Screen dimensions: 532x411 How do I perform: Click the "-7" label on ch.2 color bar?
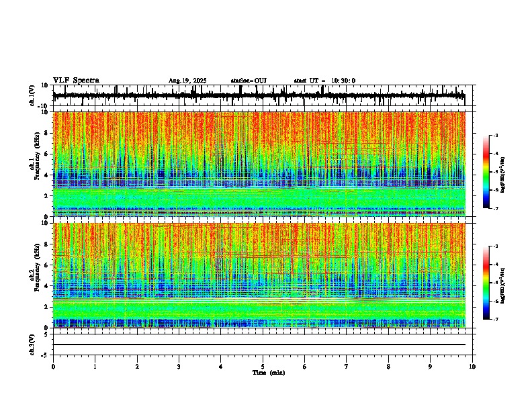495,320
